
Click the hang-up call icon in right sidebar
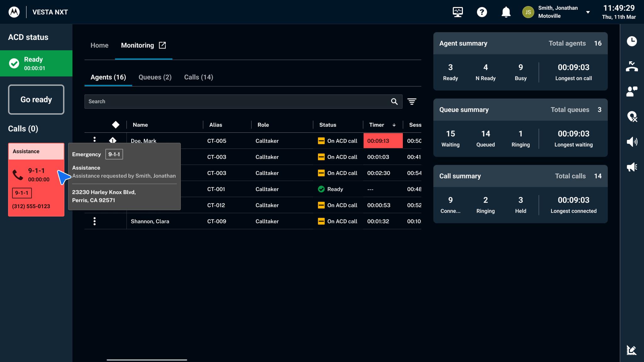click(632, 66)
